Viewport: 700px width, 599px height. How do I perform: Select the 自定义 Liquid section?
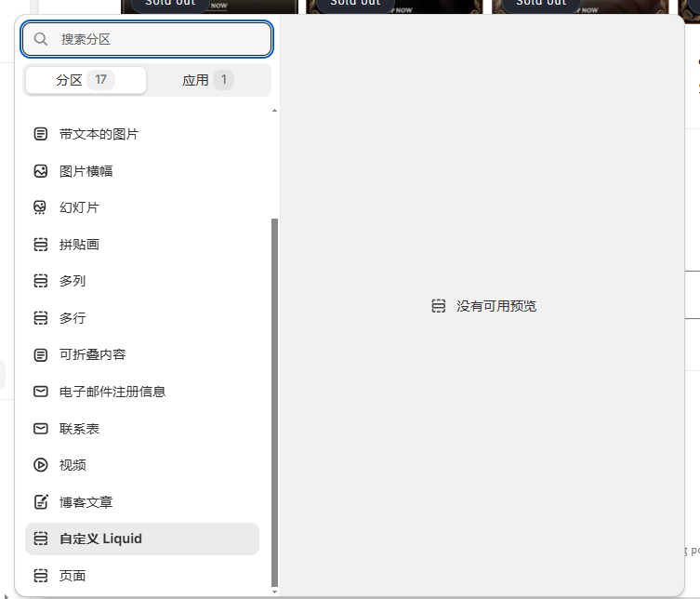pos(142,539)
